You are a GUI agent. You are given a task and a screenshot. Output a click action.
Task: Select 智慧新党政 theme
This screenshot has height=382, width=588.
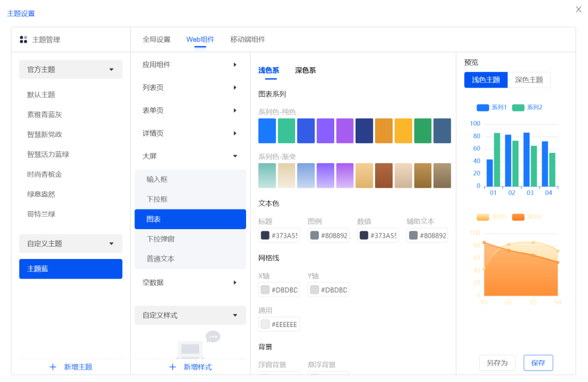pyautogui.click(x=44, y=134)
